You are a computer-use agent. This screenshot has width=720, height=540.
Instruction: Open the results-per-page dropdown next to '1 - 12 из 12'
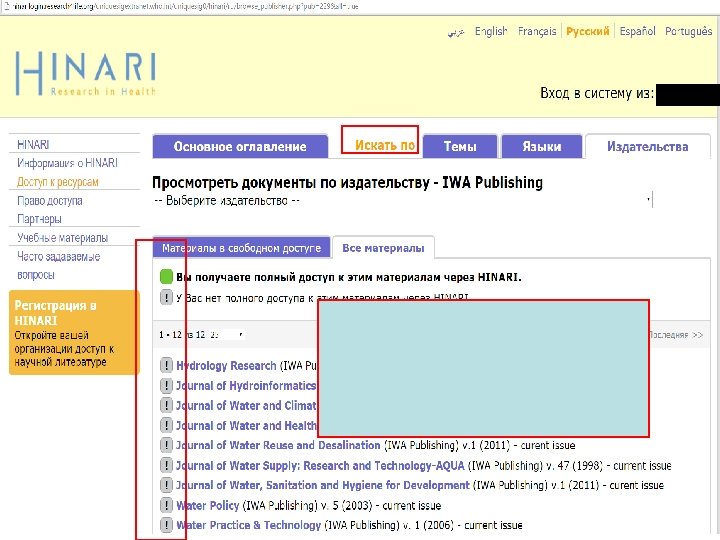[x=226, y=335]
